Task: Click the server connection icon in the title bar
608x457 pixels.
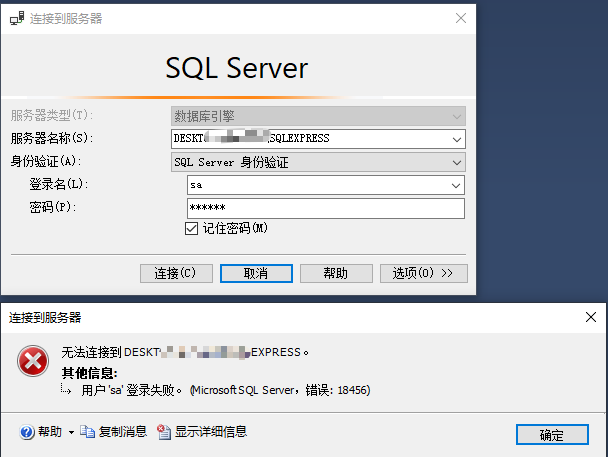Action: tap(17, 18)
